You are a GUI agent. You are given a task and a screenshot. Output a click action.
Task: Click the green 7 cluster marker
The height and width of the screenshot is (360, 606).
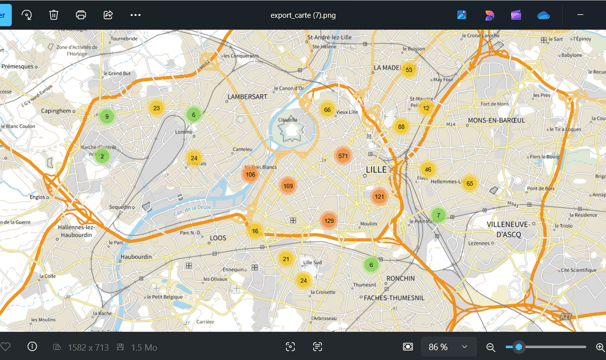(x=438, y=215)
